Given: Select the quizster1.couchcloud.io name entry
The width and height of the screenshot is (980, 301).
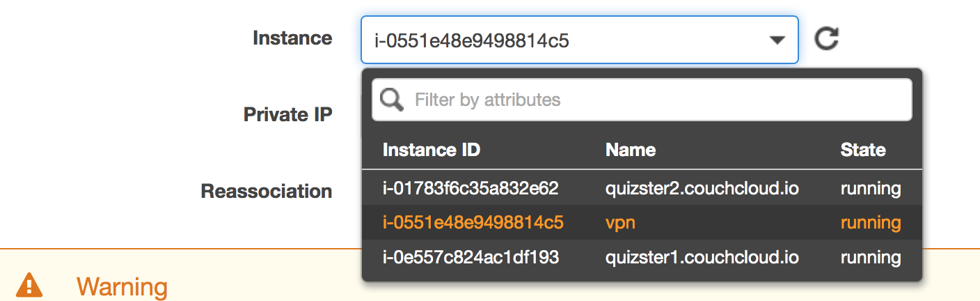Looking at the screenshot, I should click(702, 258).
